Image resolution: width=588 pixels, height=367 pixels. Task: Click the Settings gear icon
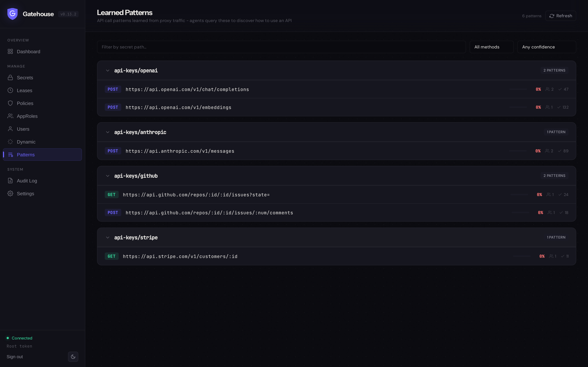10,193
